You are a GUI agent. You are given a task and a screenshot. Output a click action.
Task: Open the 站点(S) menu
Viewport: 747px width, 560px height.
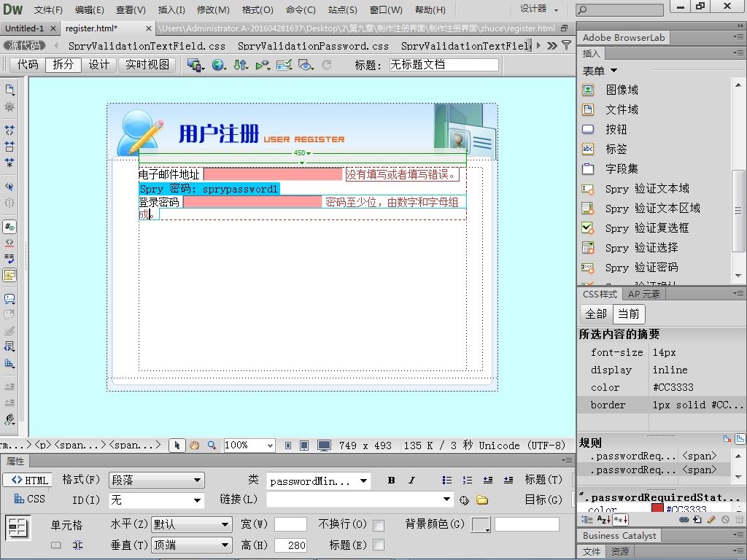343,9
